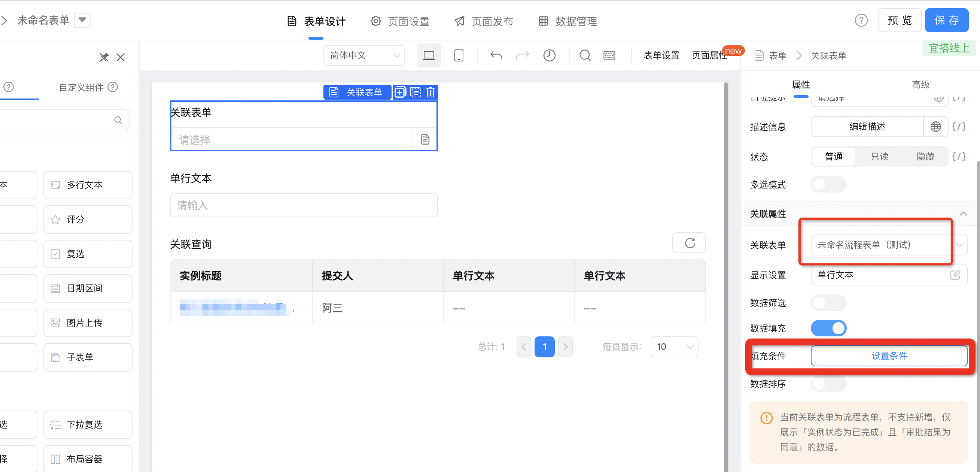Open the 自定义组件 tab
The height and width of the screenshot is (472, 980).
(x=81, y=87)
